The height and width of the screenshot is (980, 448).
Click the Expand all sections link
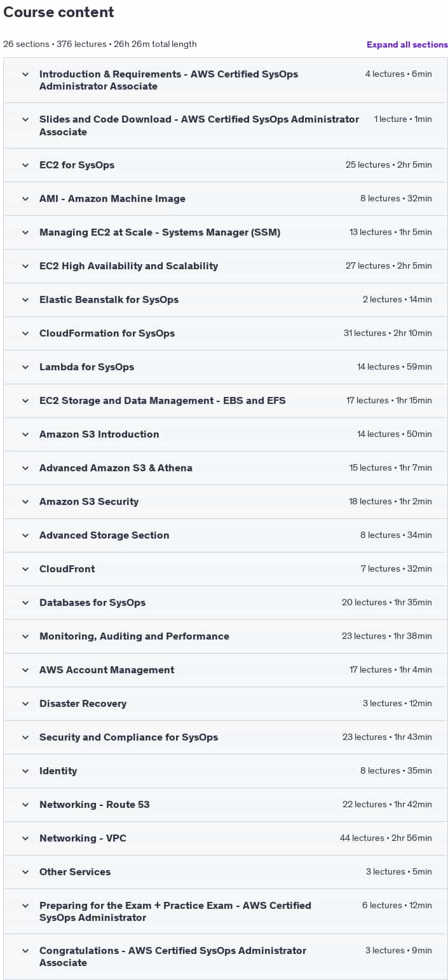point(407,44)
